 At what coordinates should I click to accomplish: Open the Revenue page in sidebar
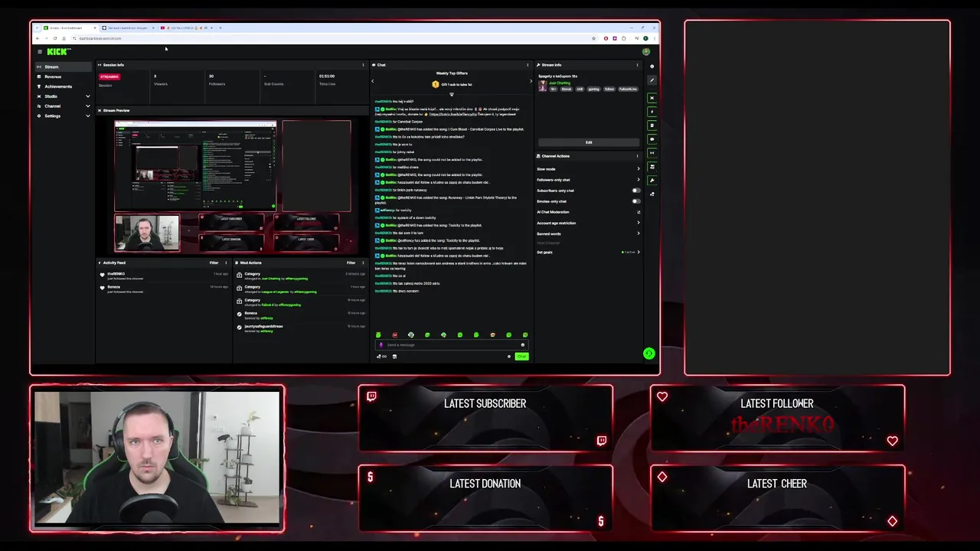pyautogui.click(x=64, y=77)
